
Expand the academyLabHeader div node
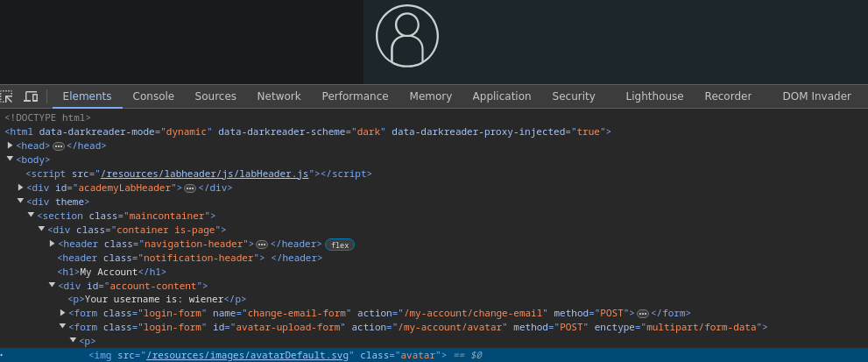point(20,188)
